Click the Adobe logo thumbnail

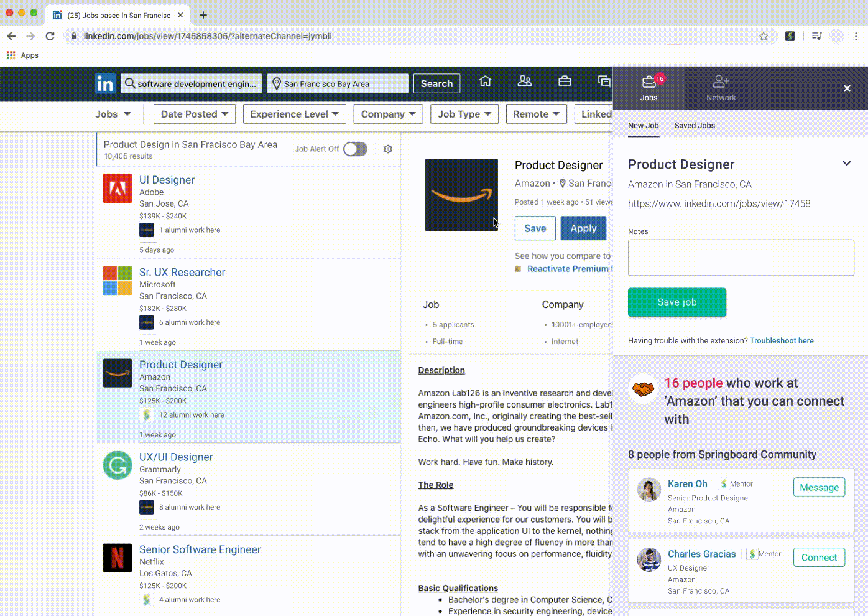pyautogui.click(x=118, y=189)
